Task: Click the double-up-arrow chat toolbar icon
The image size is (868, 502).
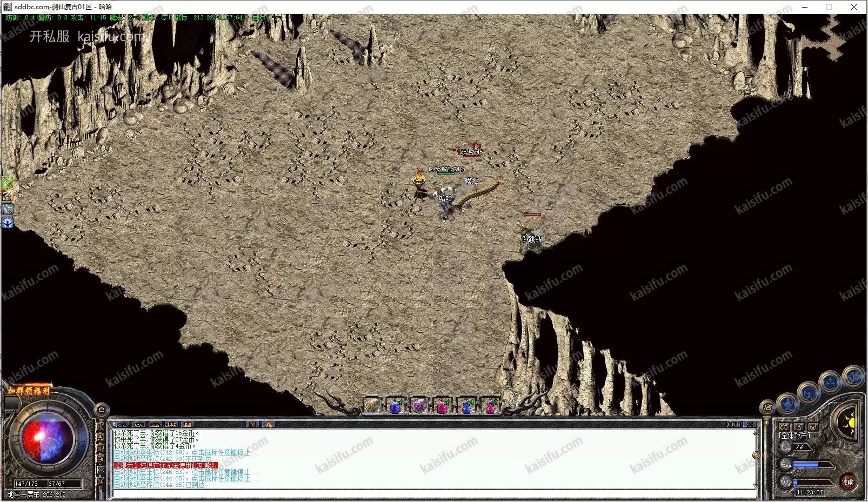Action: [123, 424]
